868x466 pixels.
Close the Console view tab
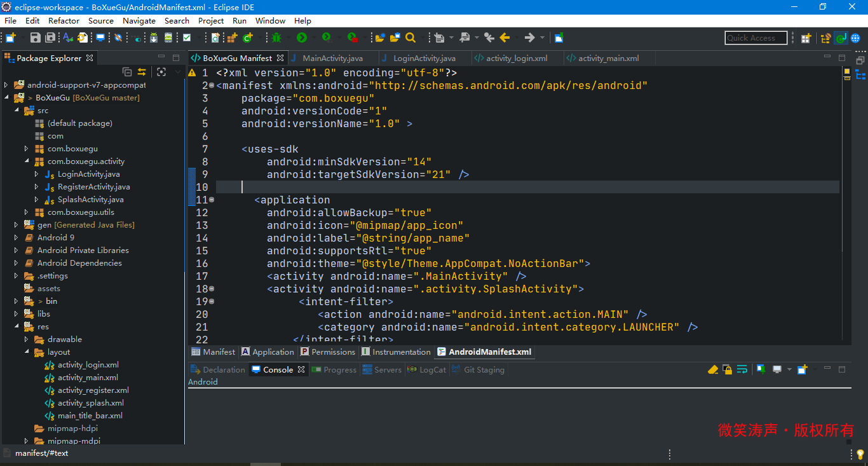point(301,369)
